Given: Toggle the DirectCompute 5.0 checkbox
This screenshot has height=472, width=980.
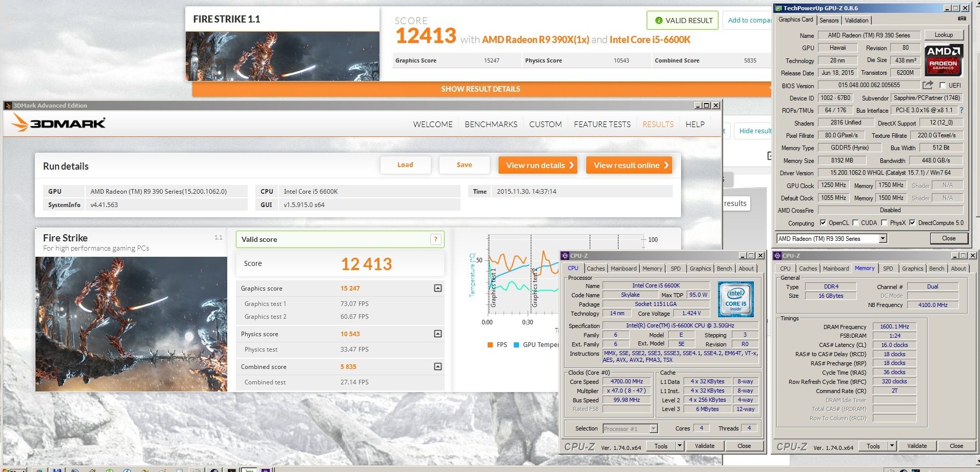Looking at the screenshot, I should [x=912, y=222].
